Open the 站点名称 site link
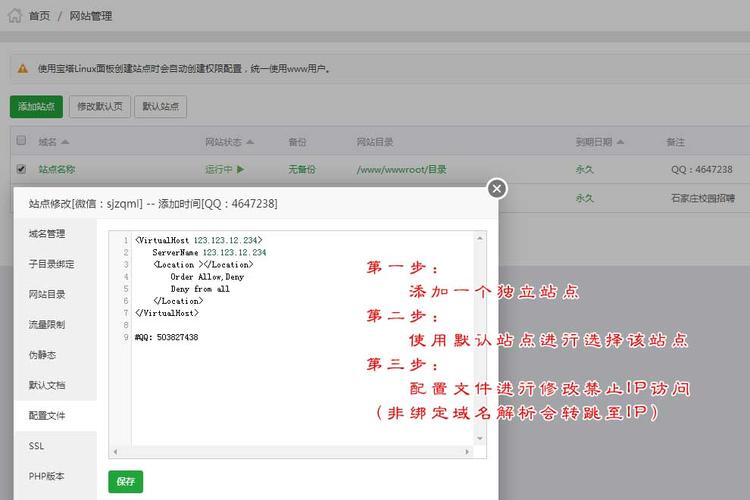750x500 pixels. pyautogui.click(x=57, y=169)
